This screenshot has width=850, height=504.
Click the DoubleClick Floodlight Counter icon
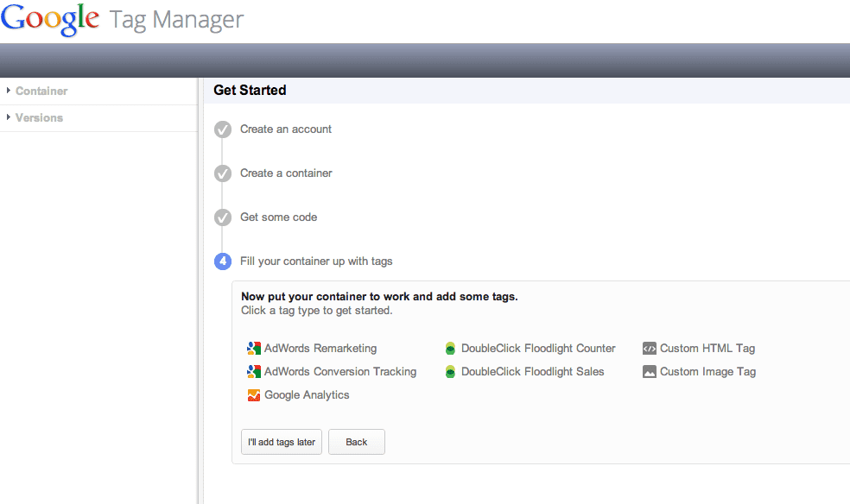tap(450, 348)
